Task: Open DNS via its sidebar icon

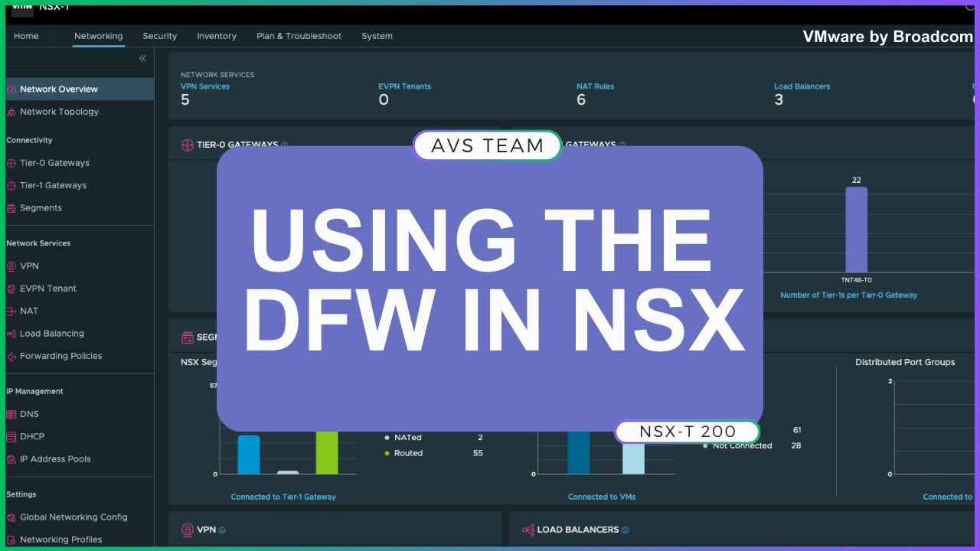Action: pyautogui.click(x=11, y=414)
